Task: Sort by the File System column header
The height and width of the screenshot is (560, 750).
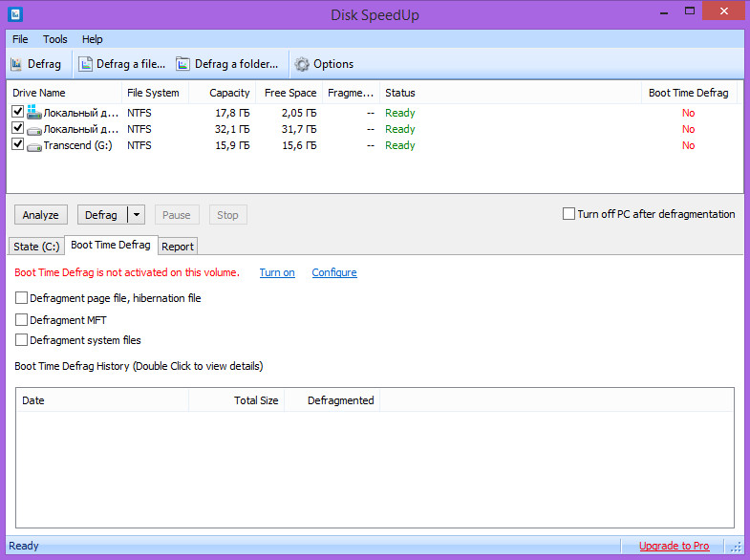Action: pyautogui.click(x=155, y=93)
